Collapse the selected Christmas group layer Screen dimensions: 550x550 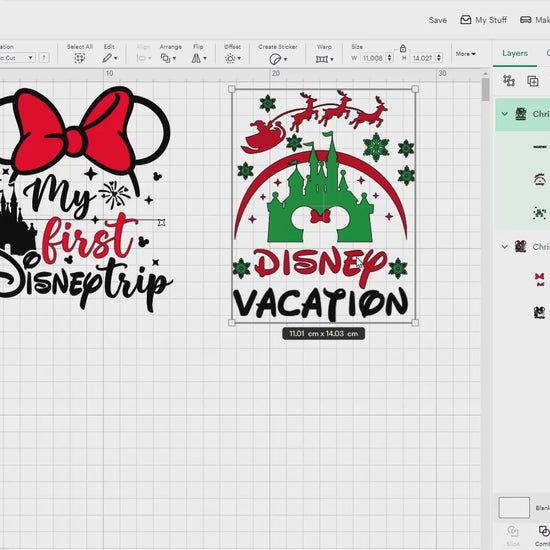click(505, 114)
